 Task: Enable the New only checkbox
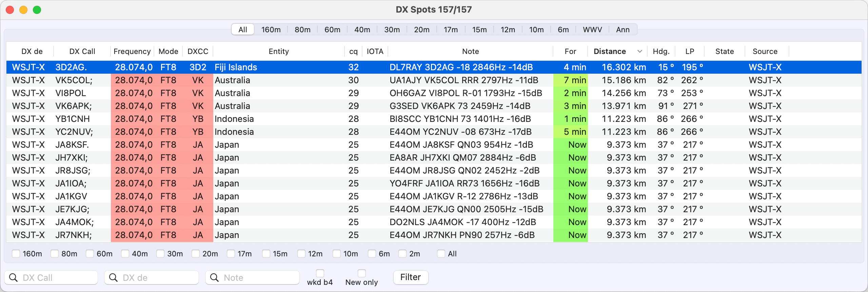(361, 273)
